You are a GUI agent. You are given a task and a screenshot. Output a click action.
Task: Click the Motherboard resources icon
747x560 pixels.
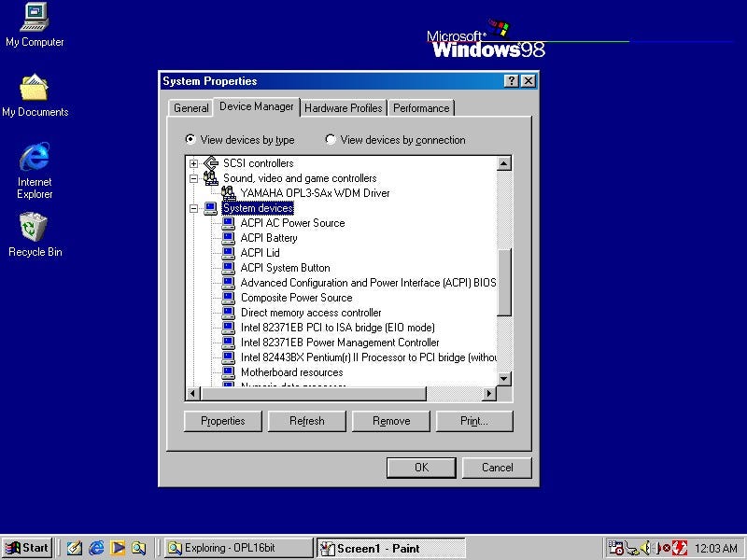(x=228, y=371)
